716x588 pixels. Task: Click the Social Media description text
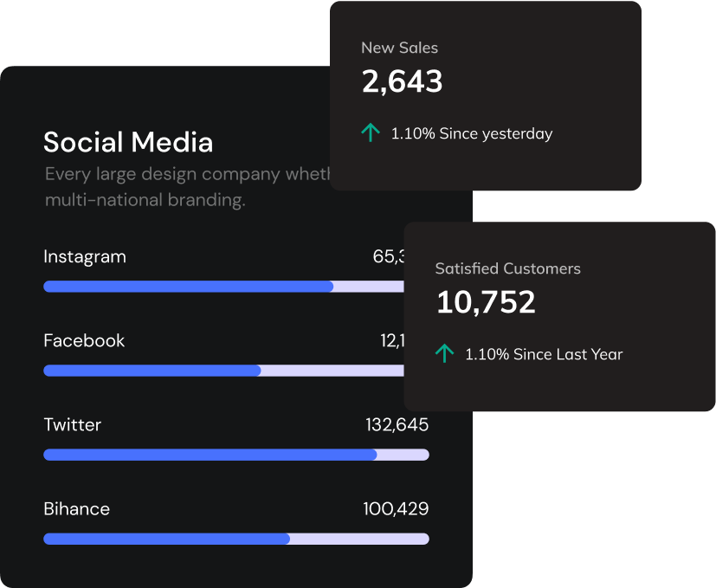pyautogui.click(x=187, y=187)
